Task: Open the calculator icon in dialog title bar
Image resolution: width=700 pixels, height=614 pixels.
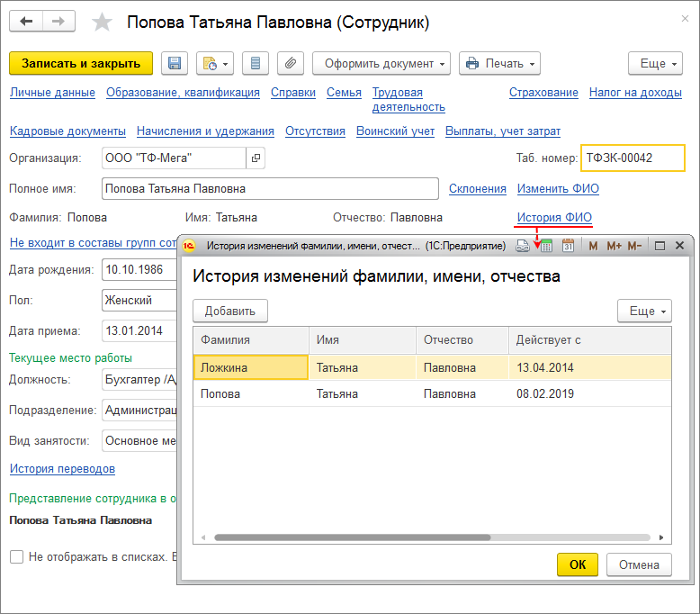Action: tap(546, 245)
